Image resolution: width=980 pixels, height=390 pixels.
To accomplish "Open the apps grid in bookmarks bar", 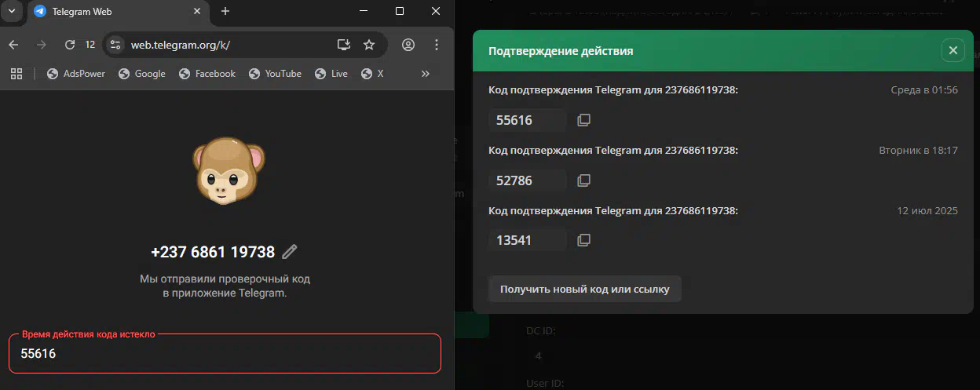I will [16, 74].
